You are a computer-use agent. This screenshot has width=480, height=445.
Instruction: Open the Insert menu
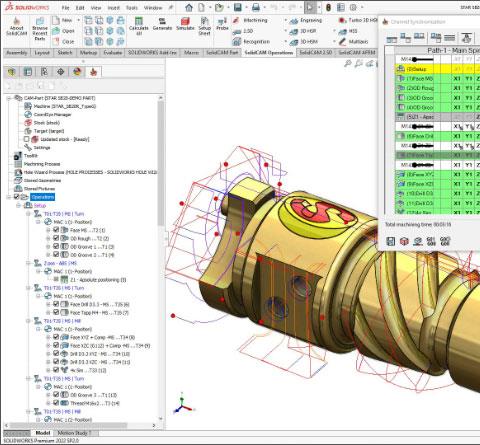click(113, 8)
